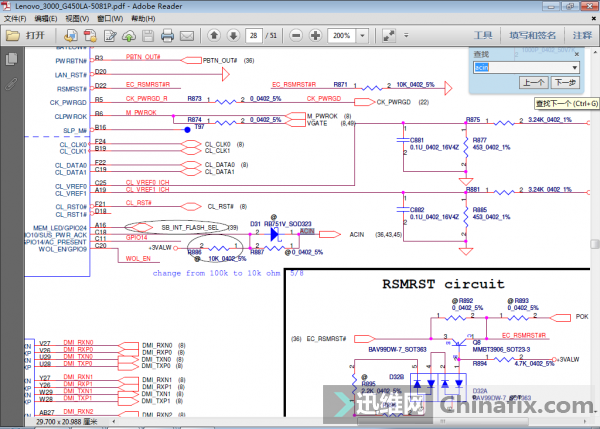The height and width of the screenshot is (429, 600).
Task: Zoom in with the plus button
Action: tap(315, 36)
